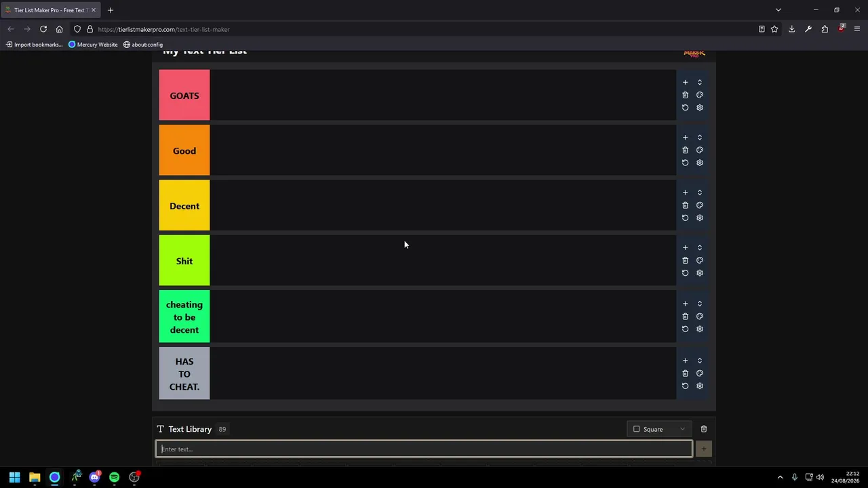The height and width of the screenshot is (488, 868).
Task: Add a tier next to the Good row
Action: tap(685, 138)
